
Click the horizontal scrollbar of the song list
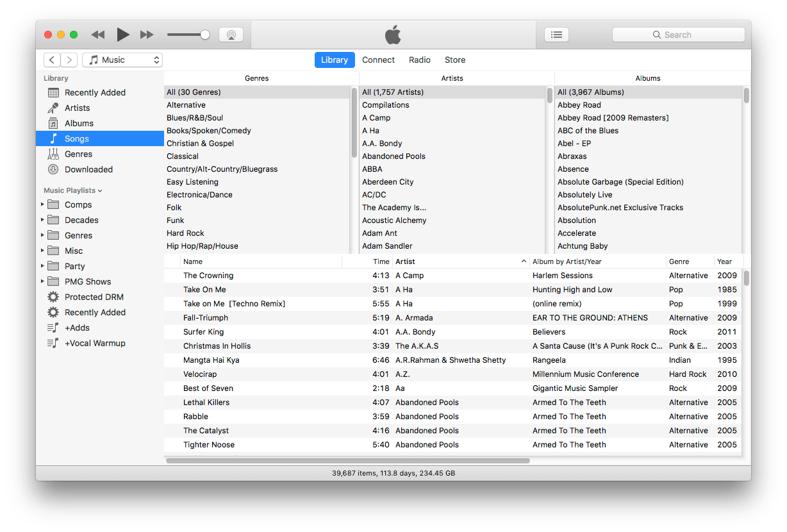(x=348, y=460)
